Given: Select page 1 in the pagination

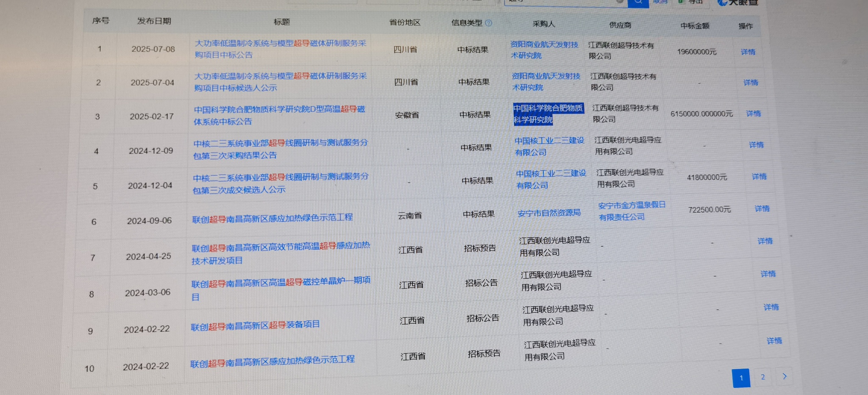Looking at the screenshot, I should pyautogui.click(x=741, y=378).
